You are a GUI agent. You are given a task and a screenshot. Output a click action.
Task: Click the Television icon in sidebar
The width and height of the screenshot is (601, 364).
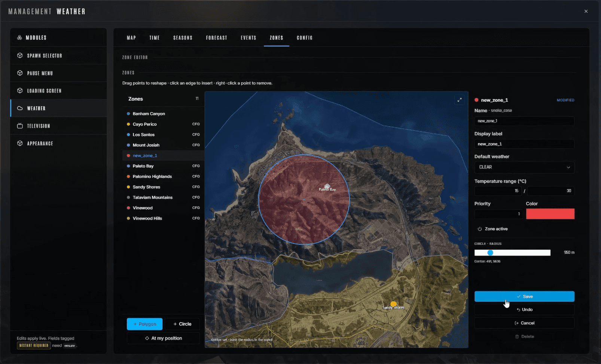tap(20, 126)
